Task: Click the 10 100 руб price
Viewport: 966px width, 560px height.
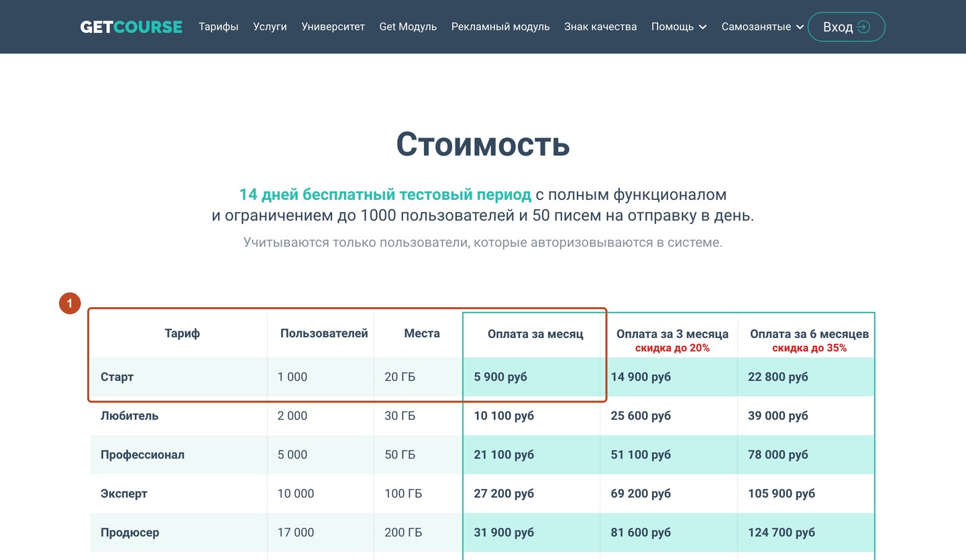Action: click(504, 416)
